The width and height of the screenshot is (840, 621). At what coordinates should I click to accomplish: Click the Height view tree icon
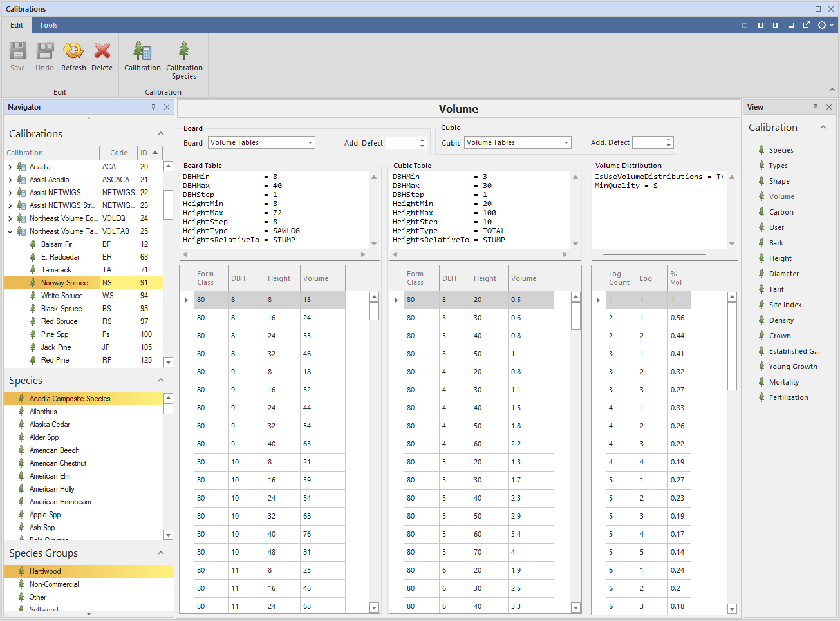click(x=761, y=258)
